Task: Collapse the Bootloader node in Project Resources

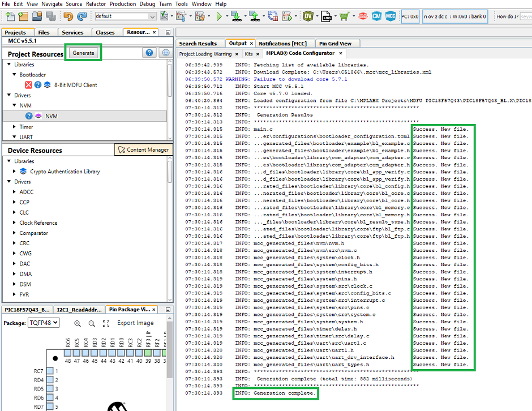Action: coord(15,75)
